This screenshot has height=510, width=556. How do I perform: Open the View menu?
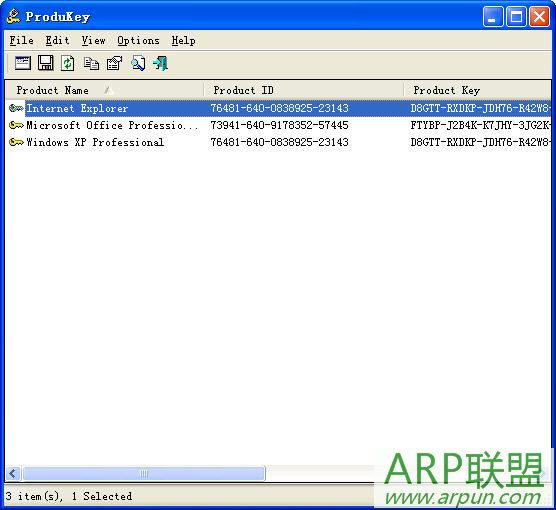(94, 40)
